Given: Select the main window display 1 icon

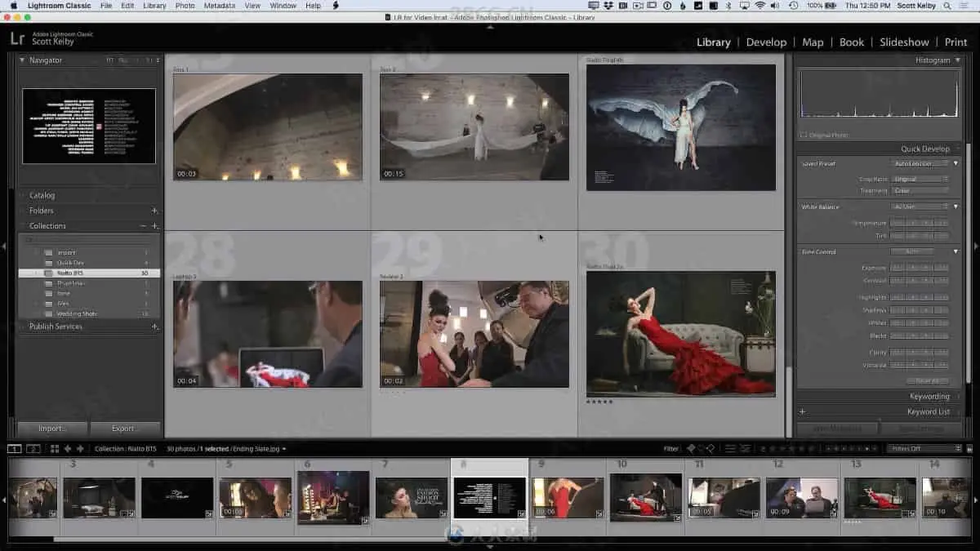Looking at the screenshot, I should point(14,448).
